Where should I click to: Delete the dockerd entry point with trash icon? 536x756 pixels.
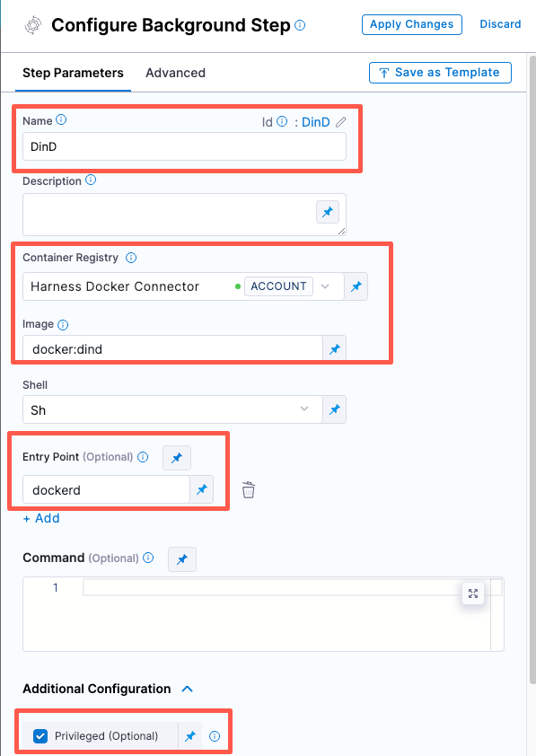pyautogui.click(x=248, y=489)
